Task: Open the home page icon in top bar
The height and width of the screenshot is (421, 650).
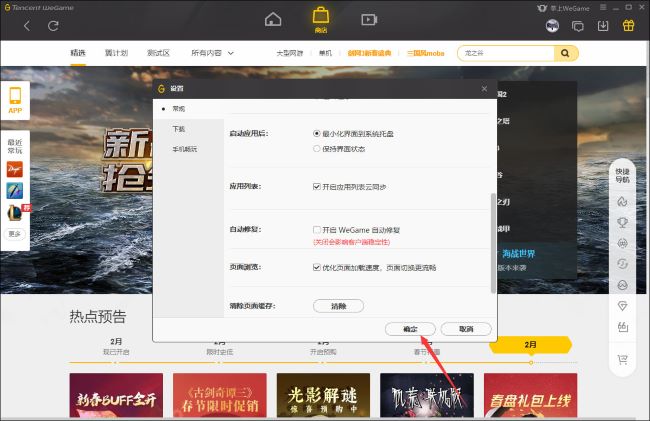Action: pos(273,19)
